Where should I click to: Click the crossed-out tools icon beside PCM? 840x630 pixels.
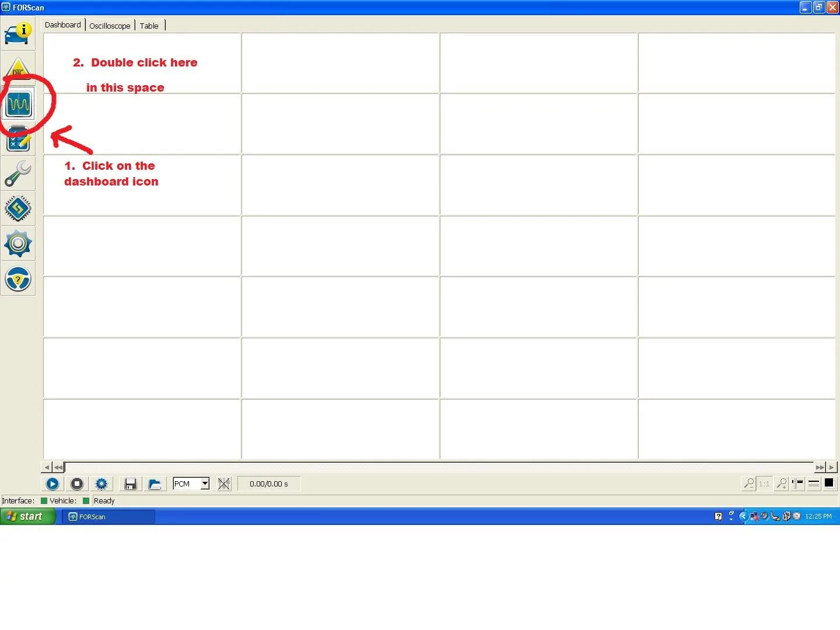click(224, 484)
